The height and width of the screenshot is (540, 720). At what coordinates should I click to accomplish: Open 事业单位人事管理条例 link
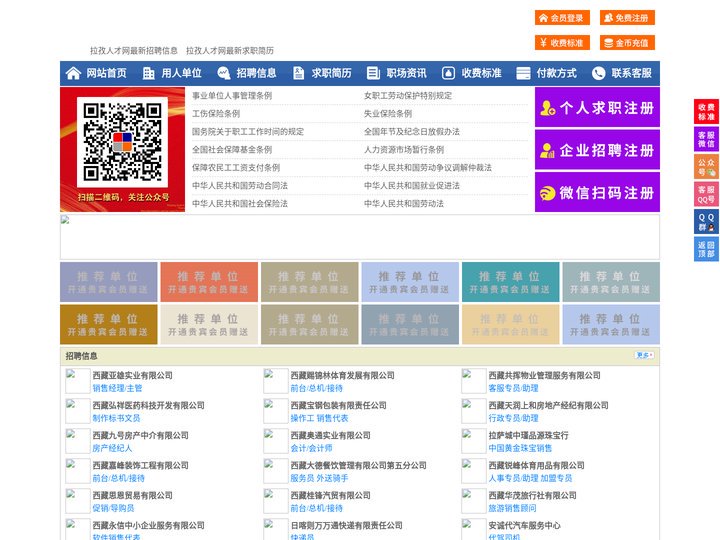232,96
